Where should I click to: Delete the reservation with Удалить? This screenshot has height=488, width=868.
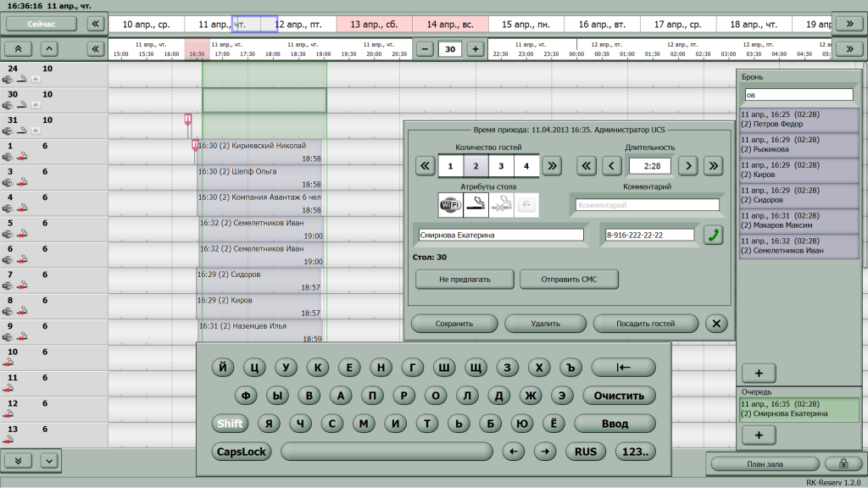click(545, 324)
